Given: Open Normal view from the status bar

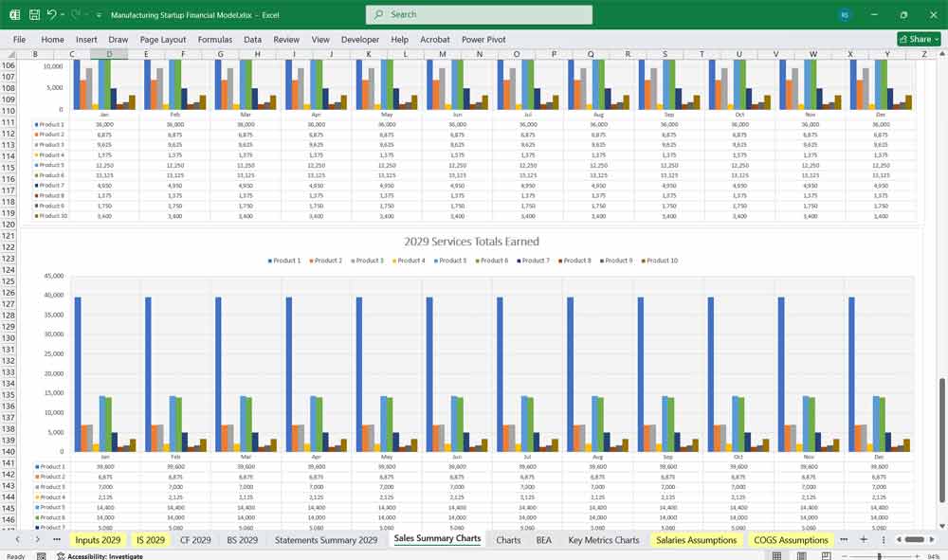Looking at the screenshot, I should (x=777, y=555).
